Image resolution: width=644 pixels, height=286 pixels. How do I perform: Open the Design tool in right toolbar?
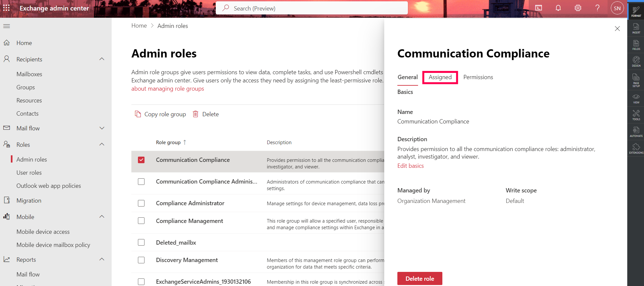click(636, 62)
